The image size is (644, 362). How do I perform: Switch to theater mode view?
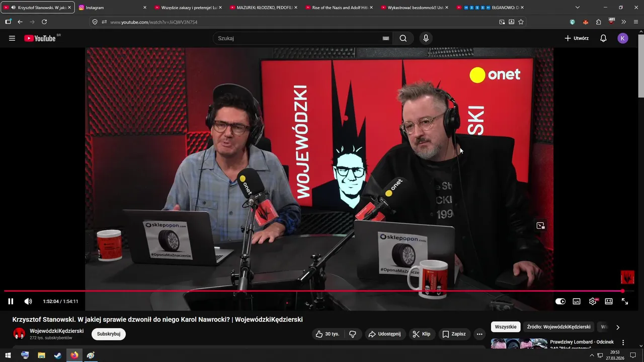point(609,301)
